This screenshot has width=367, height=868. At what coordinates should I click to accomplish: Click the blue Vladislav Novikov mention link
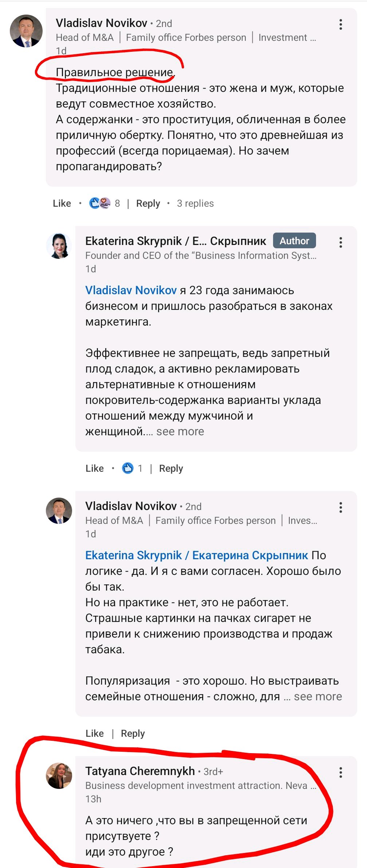point(131,290)
